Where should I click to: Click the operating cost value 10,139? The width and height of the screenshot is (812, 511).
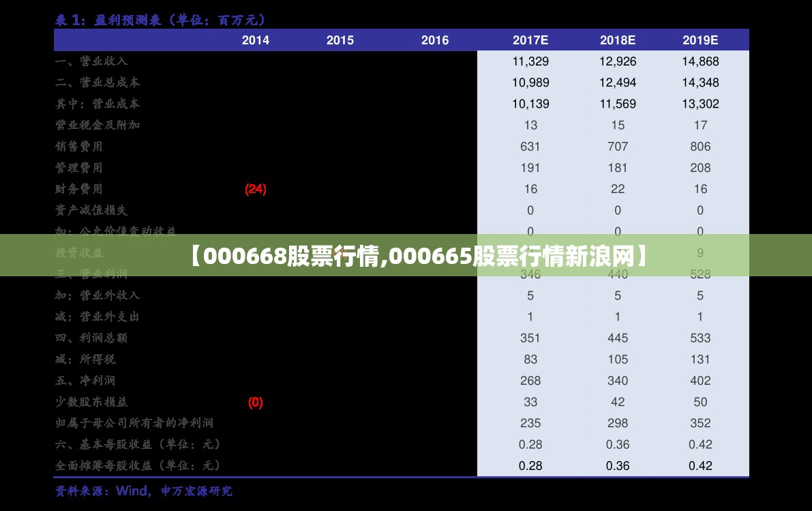pos(530,104)
